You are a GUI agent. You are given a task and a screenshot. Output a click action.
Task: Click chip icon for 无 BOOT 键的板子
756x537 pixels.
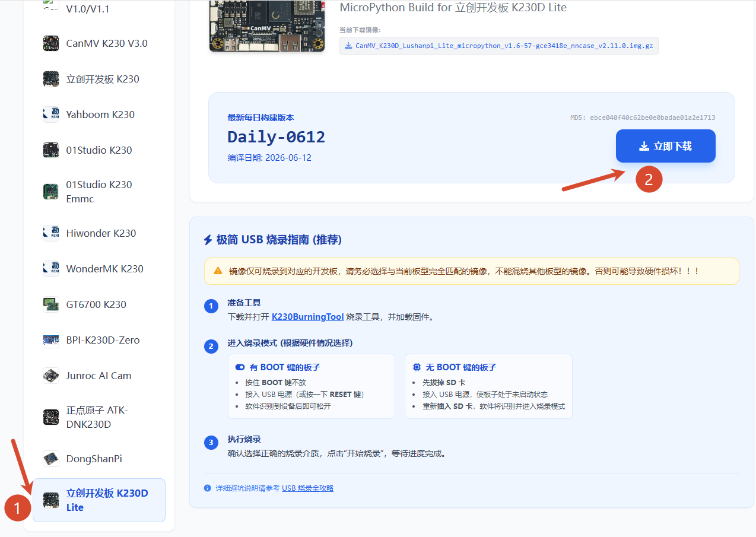pyautogui.click(x=417, y=367)
